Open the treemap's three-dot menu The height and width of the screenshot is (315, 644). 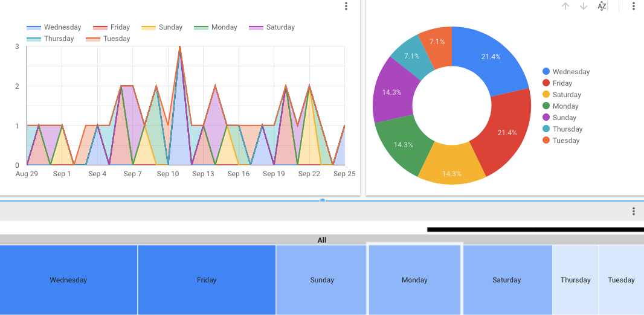click(634, 211)
